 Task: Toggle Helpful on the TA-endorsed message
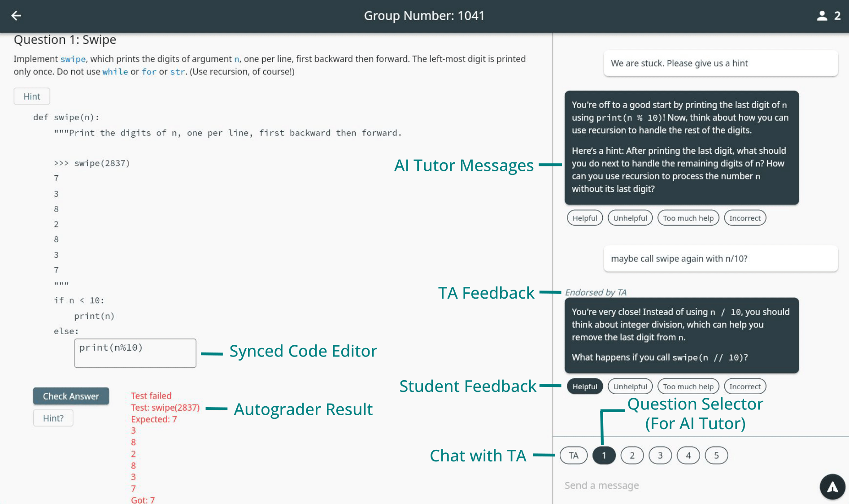pyautogui.click(x=585, y=387)
